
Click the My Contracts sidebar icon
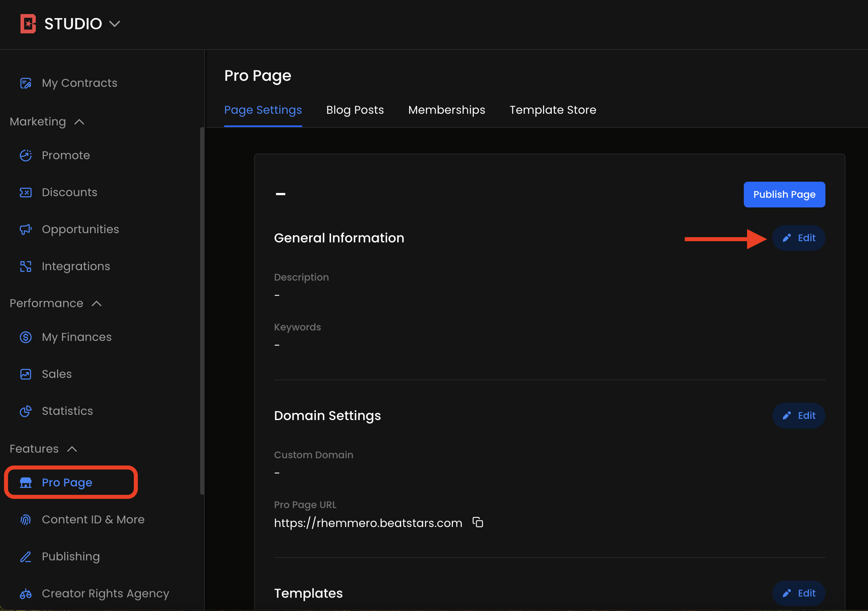26,83
